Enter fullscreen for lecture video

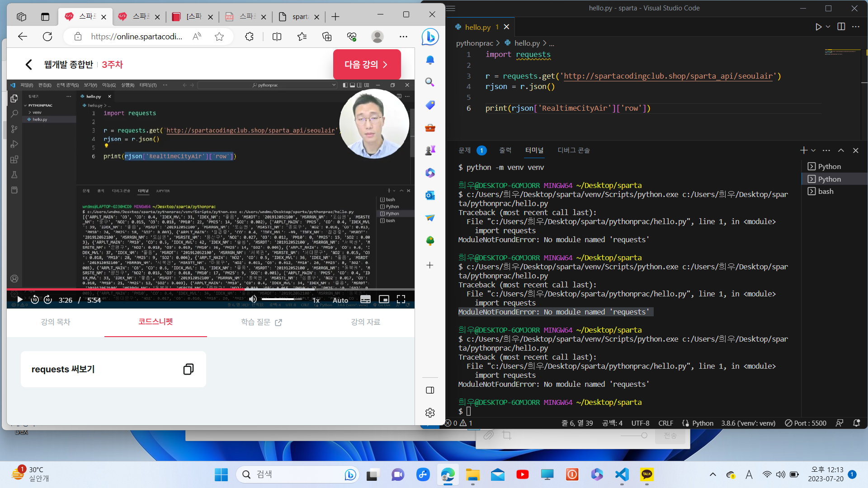coord(401,300)
